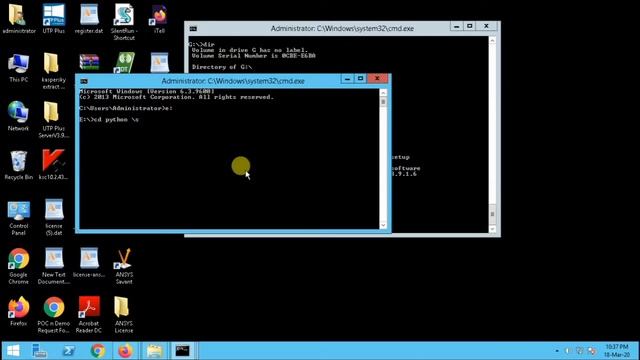Open This PC from the desktop

tap(18, 67)
